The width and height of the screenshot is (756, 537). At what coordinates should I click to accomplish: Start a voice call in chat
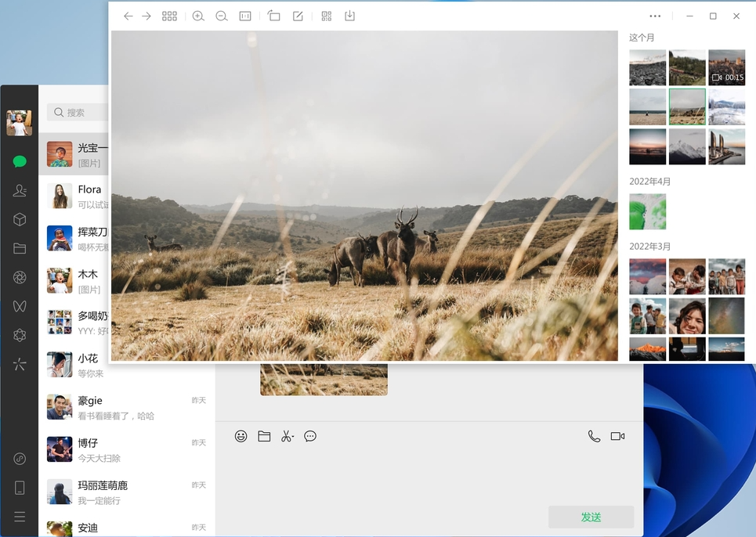click(x=594, y=436)
